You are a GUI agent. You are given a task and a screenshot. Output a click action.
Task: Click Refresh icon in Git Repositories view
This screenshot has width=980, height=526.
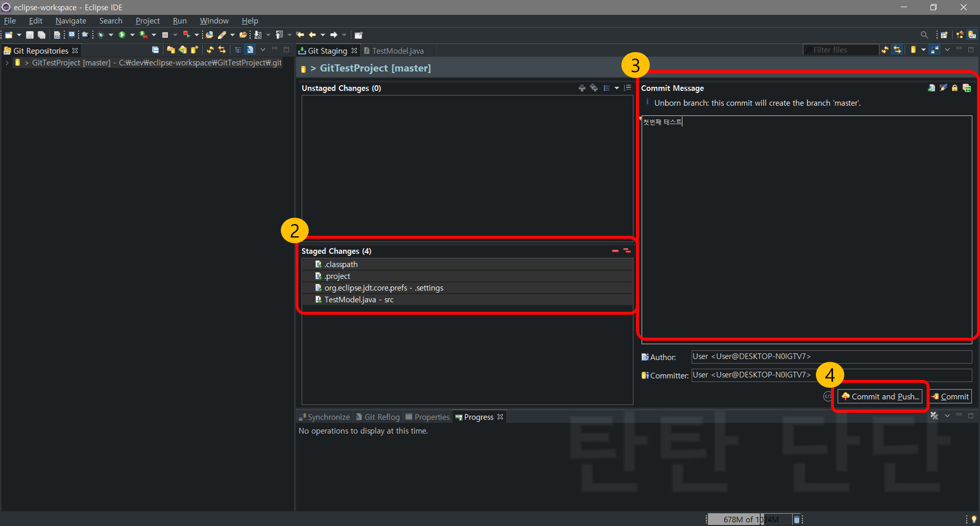click(x=210, y=50)
